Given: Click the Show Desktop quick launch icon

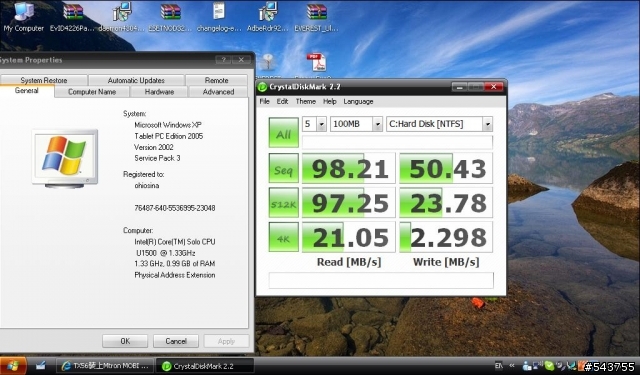Looking at the screenshot, I should coord(40,365).
